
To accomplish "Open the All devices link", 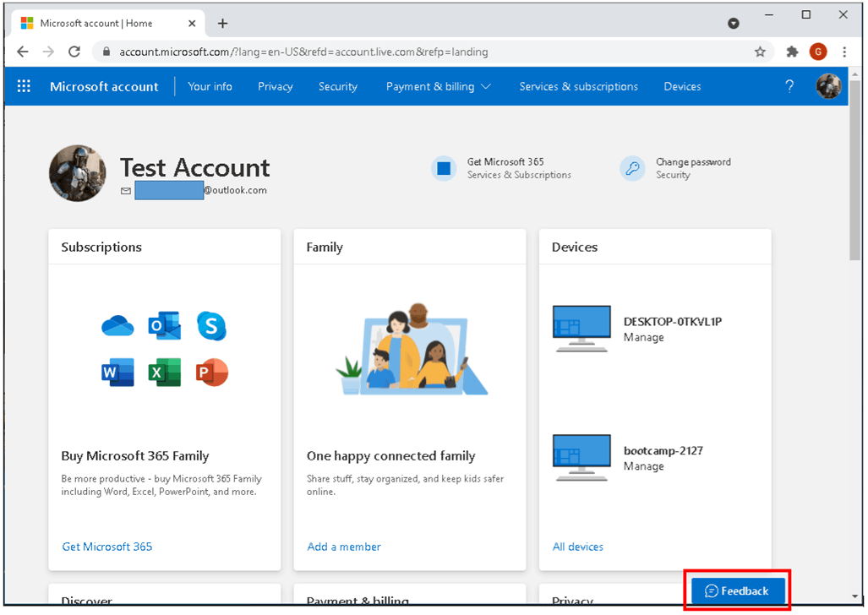I will pos(578,546).
